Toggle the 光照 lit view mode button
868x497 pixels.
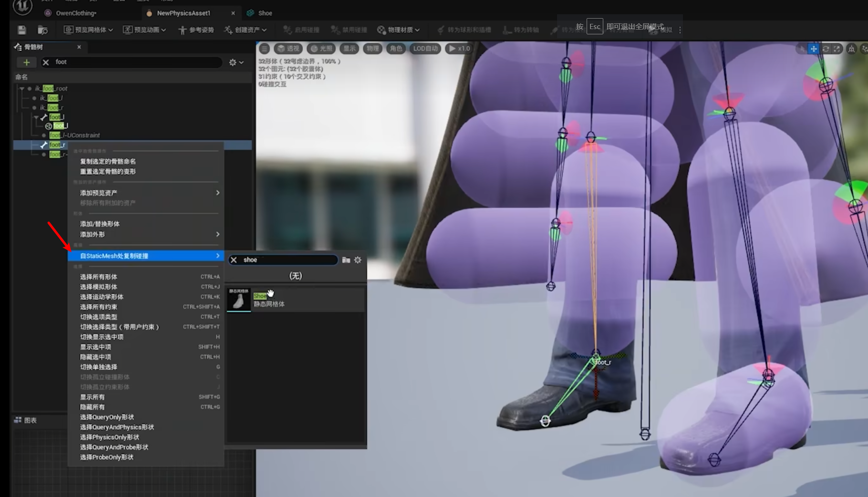(x=320, y=49)
